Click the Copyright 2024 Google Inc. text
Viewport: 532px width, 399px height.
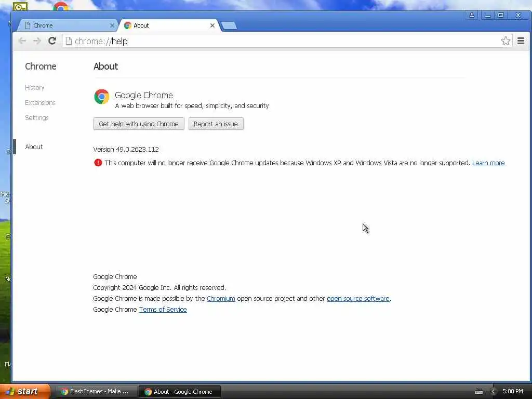coord(159,288)
